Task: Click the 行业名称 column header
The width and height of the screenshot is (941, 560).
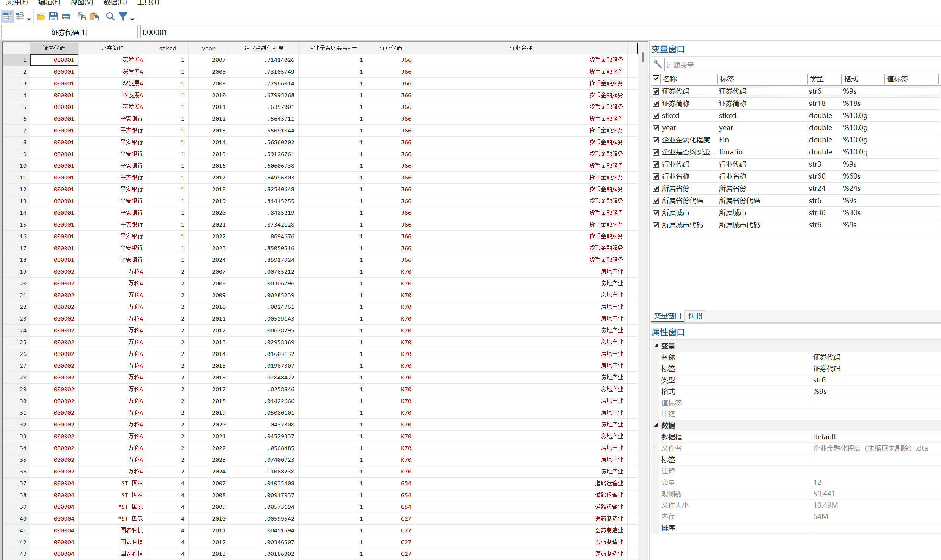Action: click(x=521, y=48)
